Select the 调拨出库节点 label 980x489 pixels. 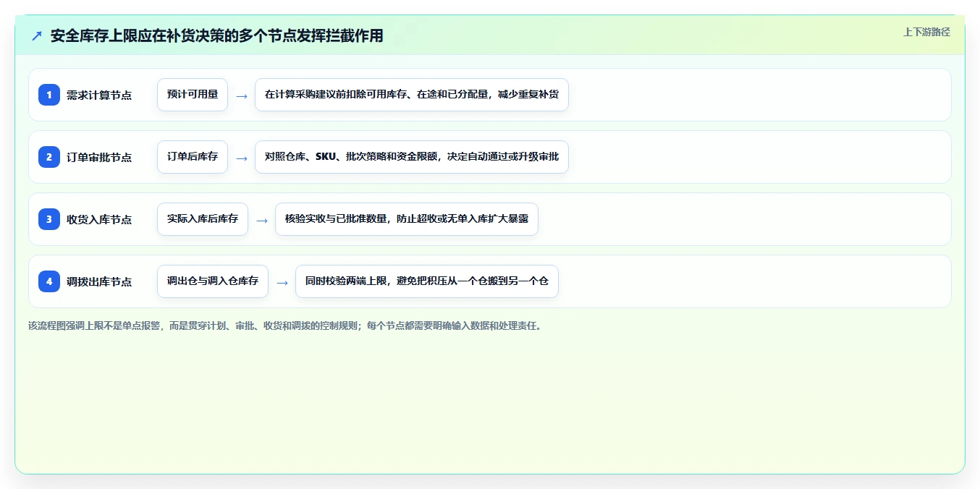(99, 281)
